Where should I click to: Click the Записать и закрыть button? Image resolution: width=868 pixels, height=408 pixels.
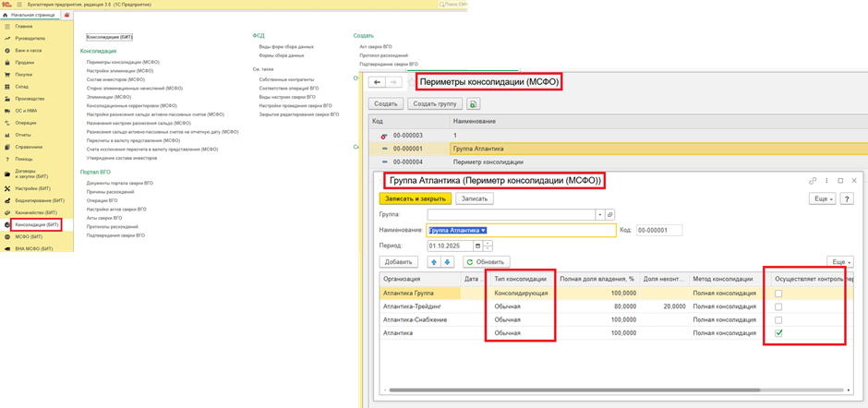pyautogui.click(x=415, y=198)
